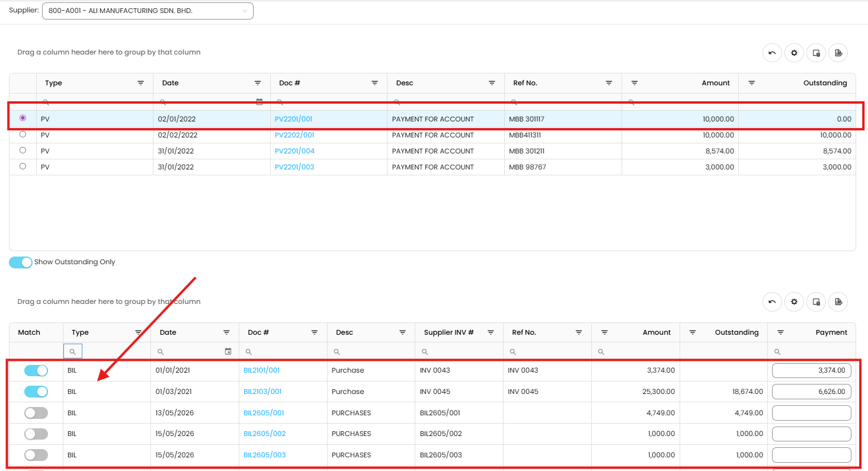The width and height of the screenshot is (868, 471).
Task: Open bill link BIL2605/003
Action: pos(264,455)
